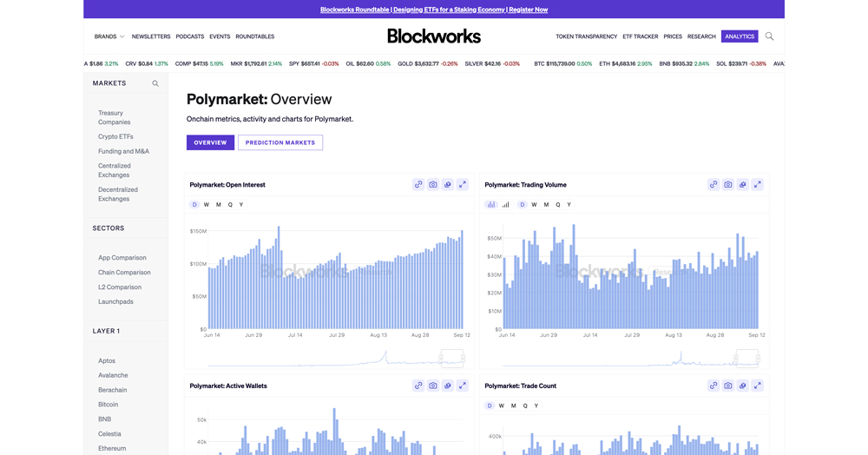868x455 pixels.
Task: Expand Trading Volume chart to fullscreen
Action: click(758, 185)
